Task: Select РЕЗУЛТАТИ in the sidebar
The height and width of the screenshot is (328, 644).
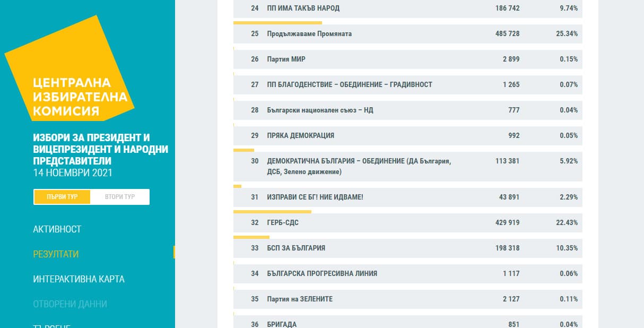Action: 56,254
